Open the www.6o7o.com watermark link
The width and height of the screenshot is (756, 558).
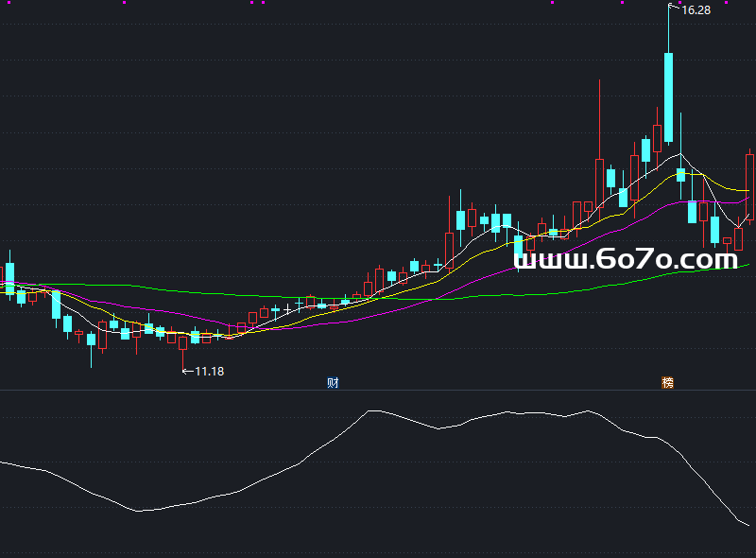[x=626, y=259]
